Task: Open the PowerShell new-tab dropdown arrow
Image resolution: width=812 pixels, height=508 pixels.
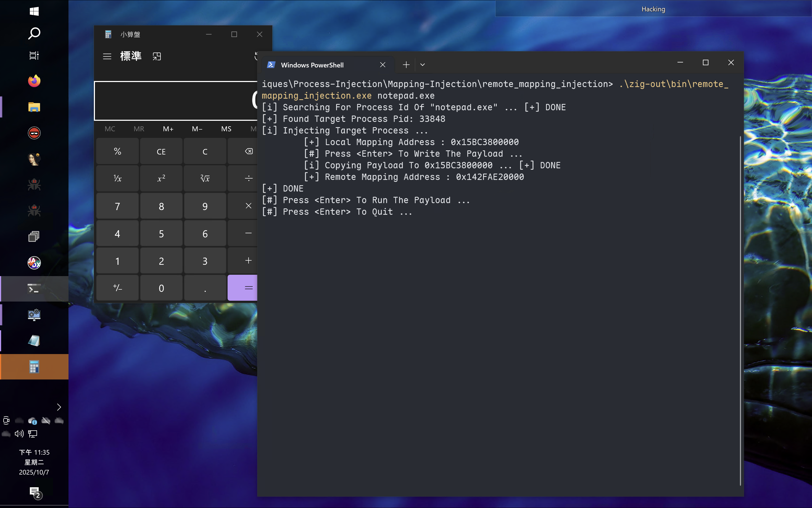Action: (422, 64)
